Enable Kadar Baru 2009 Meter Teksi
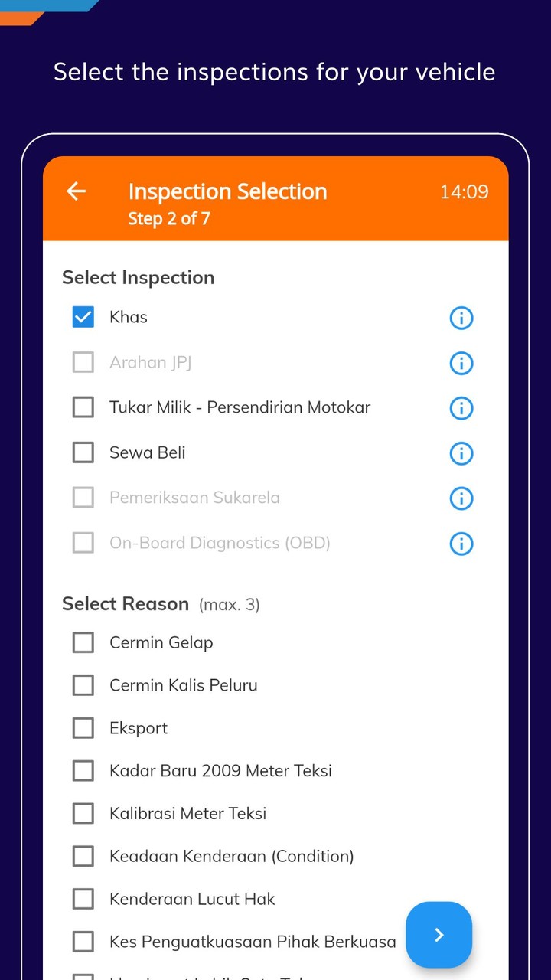 pos(83,770)
